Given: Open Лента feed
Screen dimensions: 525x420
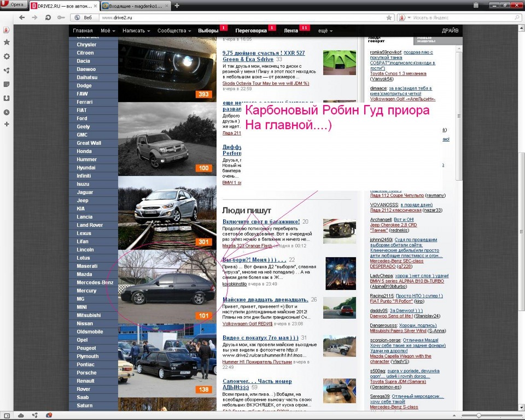Looking at the screenshot, I should 290,31.
